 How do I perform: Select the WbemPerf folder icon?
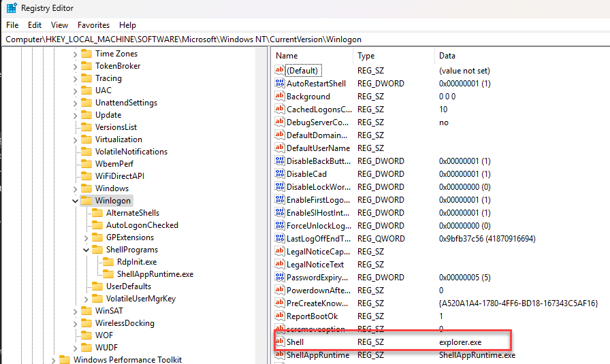(86, 164)
